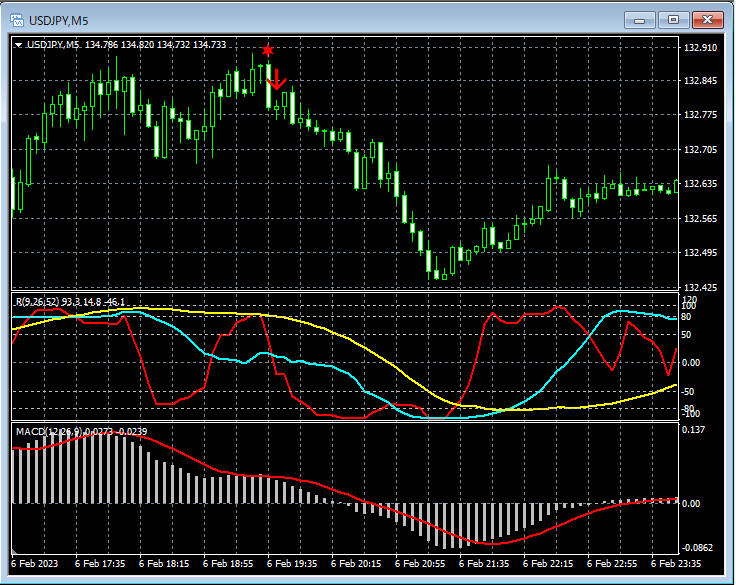Click the 6 Feb 20:55 time label
The image size is (736, 585).
(x=420, y=564)
